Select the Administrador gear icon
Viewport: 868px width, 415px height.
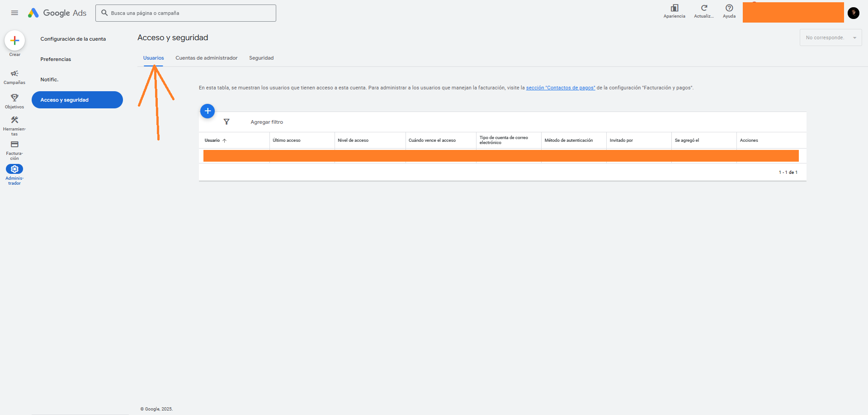tap(14, 169)
